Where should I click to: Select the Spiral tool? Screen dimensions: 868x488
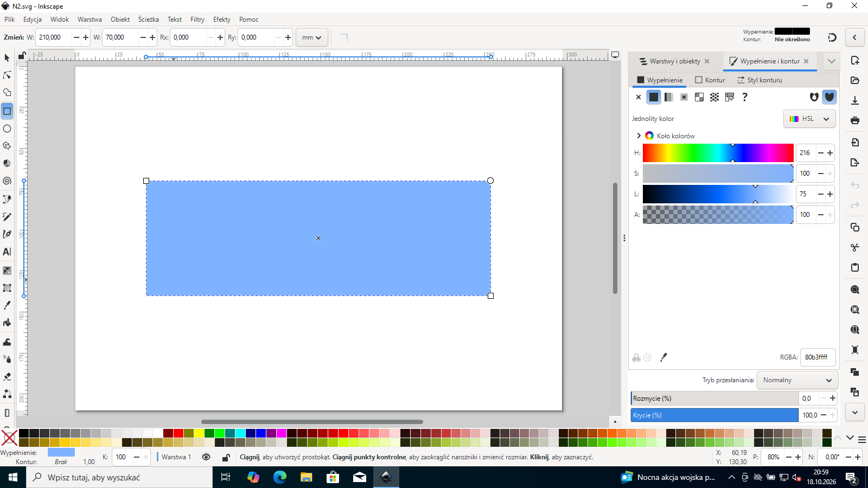7,181
